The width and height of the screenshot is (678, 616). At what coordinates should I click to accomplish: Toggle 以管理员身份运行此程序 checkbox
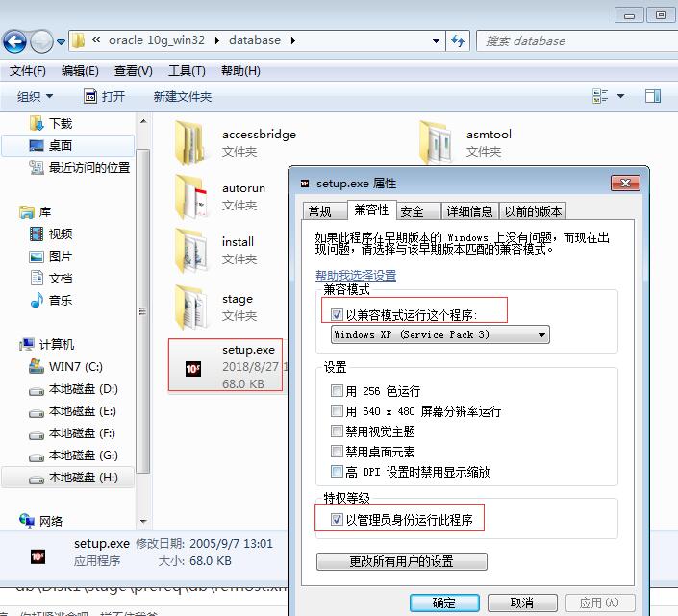click(x=337, y=520)
